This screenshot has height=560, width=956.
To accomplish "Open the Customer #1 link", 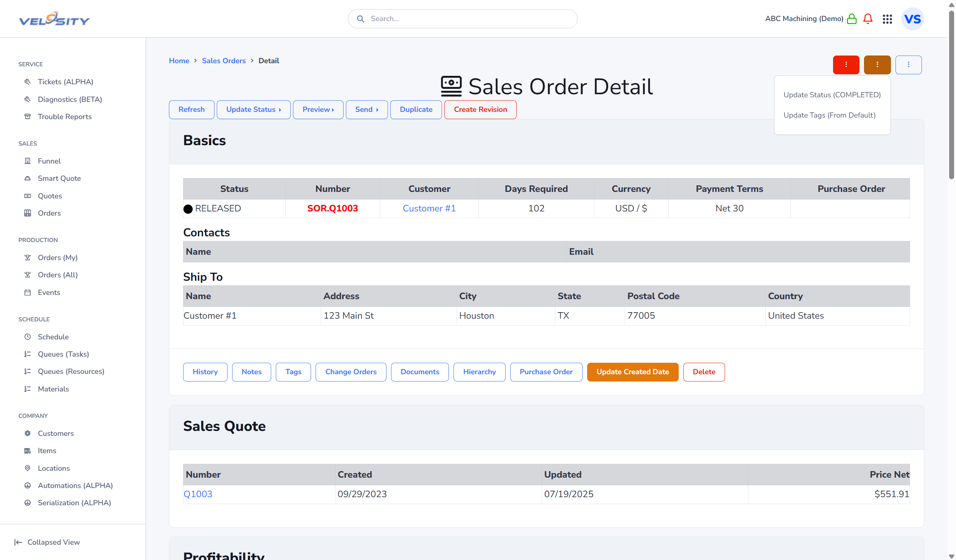I will click(x=429, y=208).
